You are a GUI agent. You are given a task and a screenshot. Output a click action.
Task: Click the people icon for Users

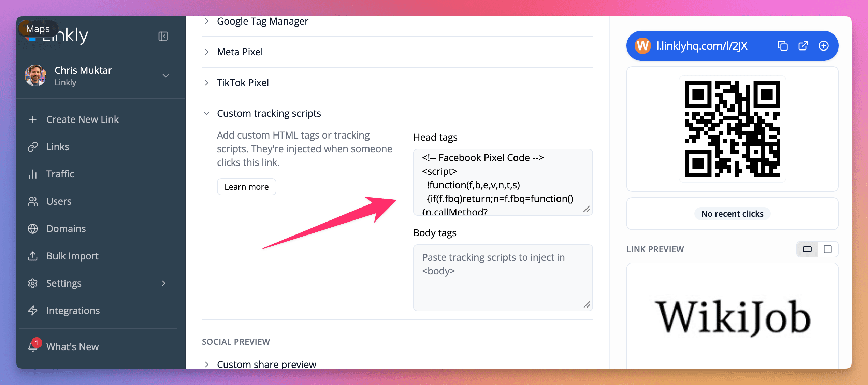pos(33,201)
